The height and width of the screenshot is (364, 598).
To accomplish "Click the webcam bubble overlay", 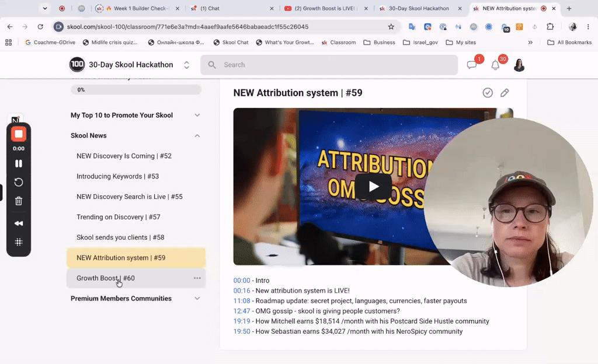I will coord(509,202).
